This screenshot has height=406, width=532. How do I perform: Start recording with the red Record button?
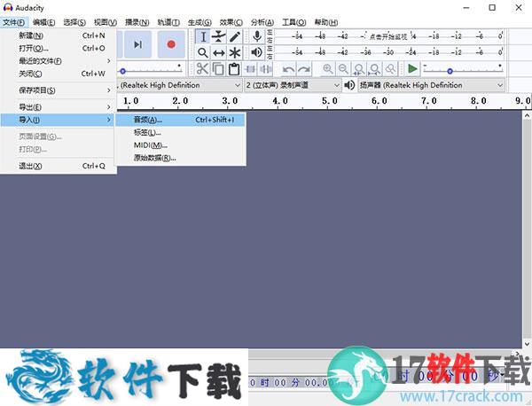[x=171, y=44]
